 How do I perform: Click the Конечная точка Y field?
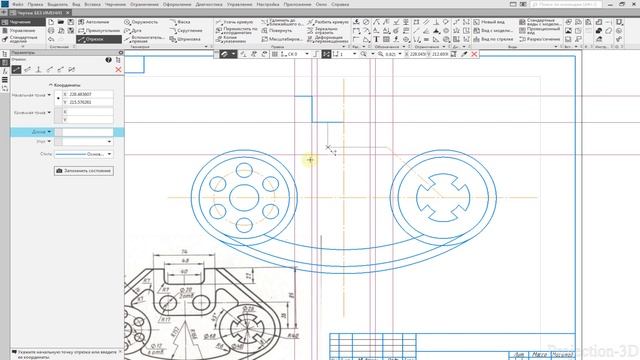[87, 120]
